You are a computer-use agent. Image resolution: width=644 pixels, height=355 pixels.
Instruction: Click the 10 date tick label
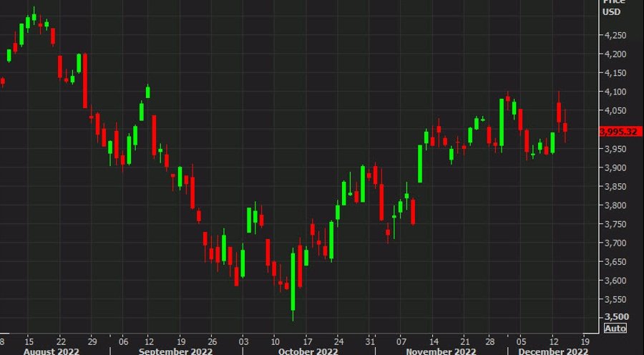click(x=275, y=341)
